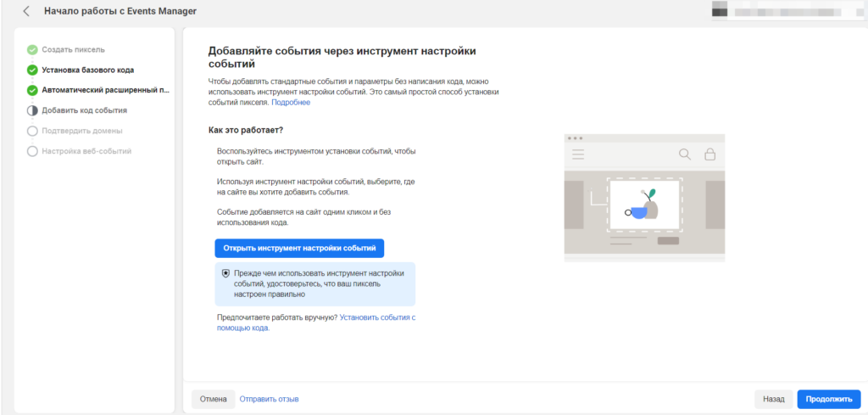Click the blue Продолжить button
The height and width of the screenshot is (415, 868).
pyautogui.click(x=828, y=399)
